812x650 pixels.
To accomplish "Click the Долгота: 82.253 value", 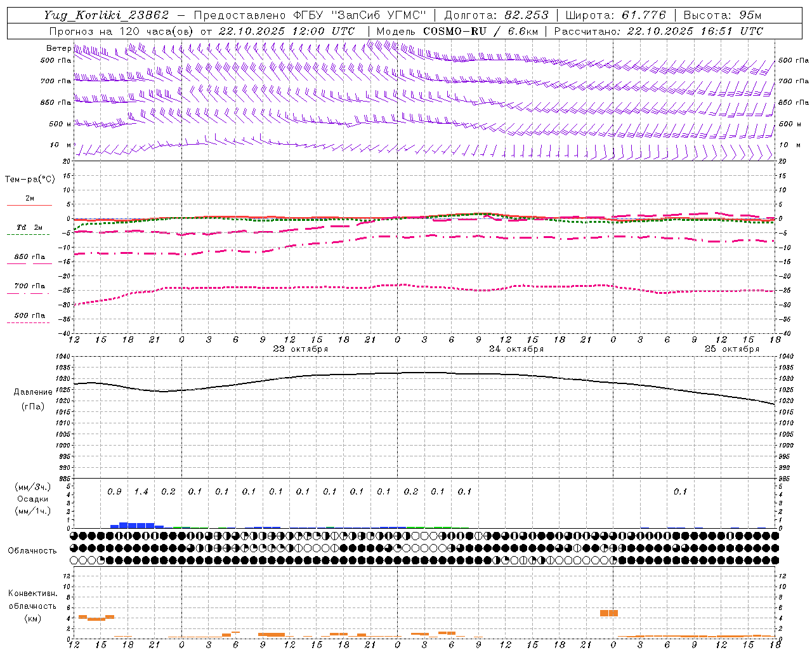I will pos(496,16).
